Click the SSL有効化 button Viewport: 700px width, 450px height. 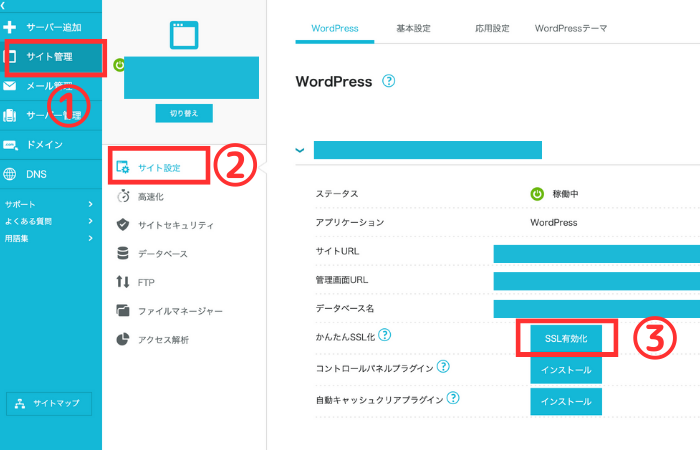(566, 339)
